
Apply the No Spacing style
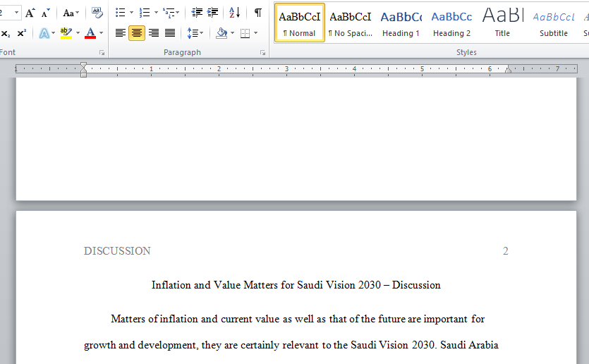tap(350, 23)
